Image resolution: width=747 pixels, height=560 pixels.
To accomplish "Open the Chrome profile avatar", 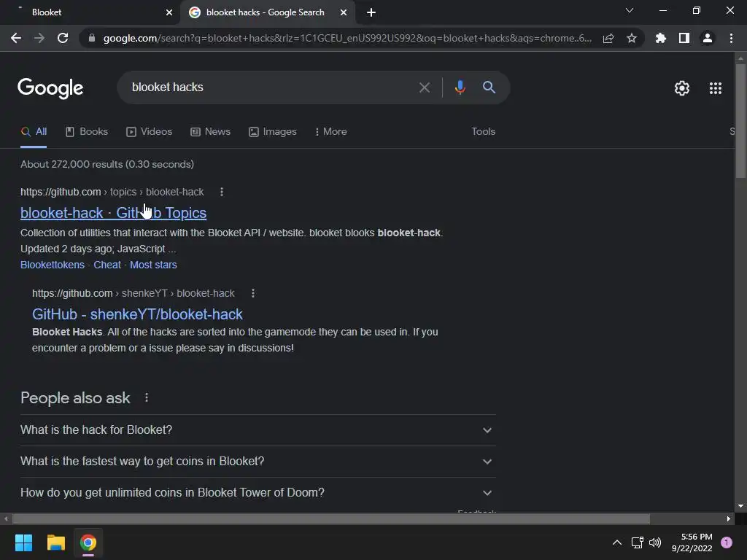I will [x=708, y=38].
